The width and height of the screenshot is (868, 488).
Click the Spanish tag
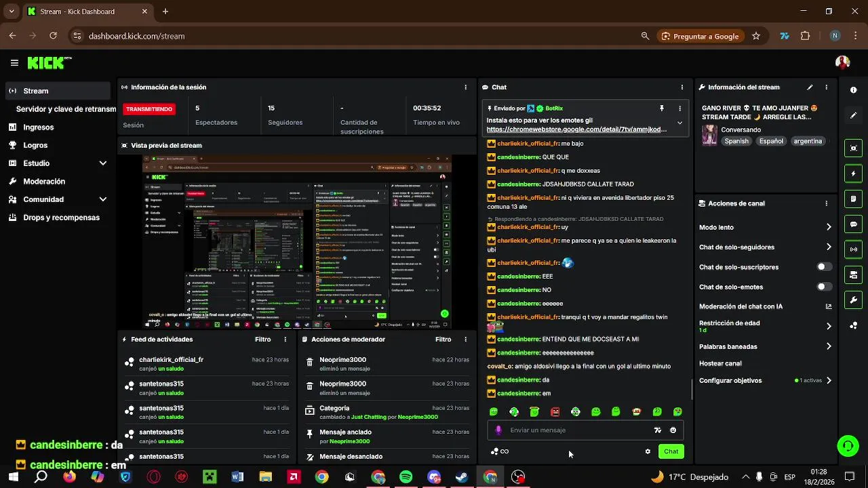pyautogui.click(x=736, y=141)
